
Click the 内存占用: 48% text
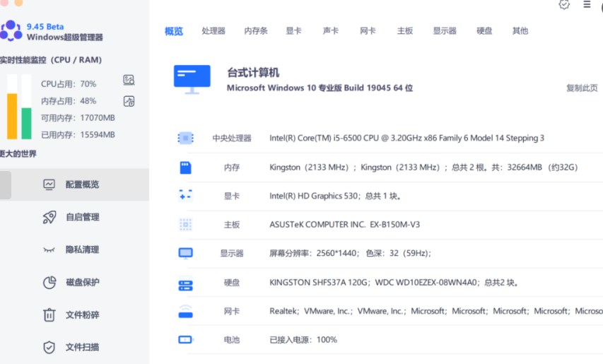click(x=69, y=101)
